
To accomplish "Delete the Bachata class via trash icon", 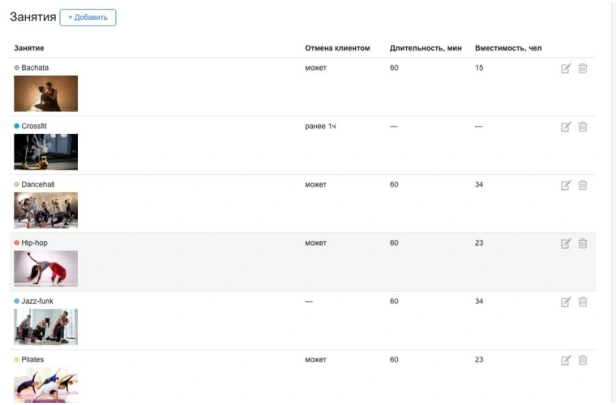I will point(583,68).
